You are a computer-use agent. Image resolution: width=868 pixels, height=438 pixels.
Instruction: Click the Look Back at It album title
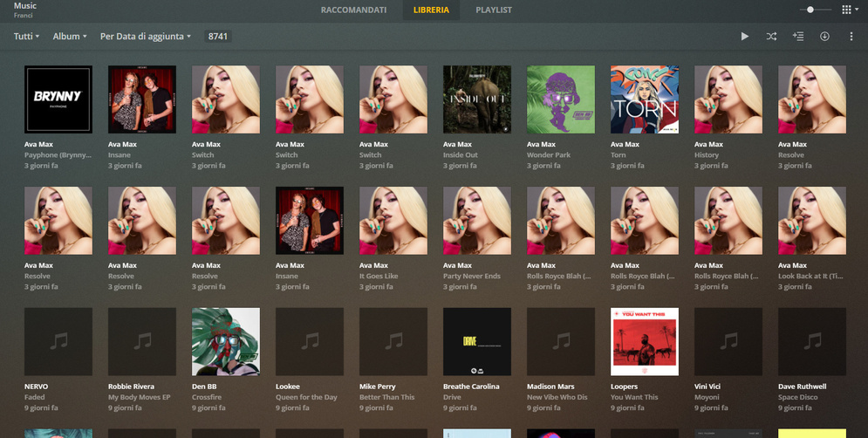tap(811, 276)
